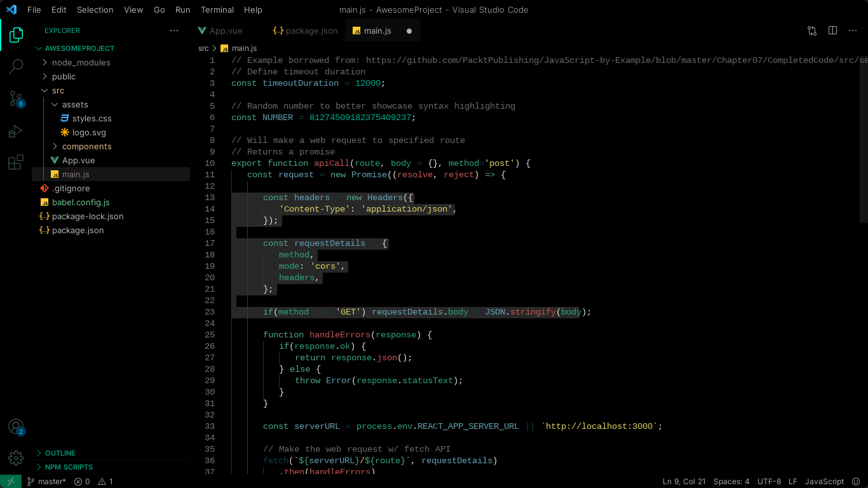Screen dimensions: 868x488
Task: Click the handleErrors function name on line 25
Action: [341, 335]
